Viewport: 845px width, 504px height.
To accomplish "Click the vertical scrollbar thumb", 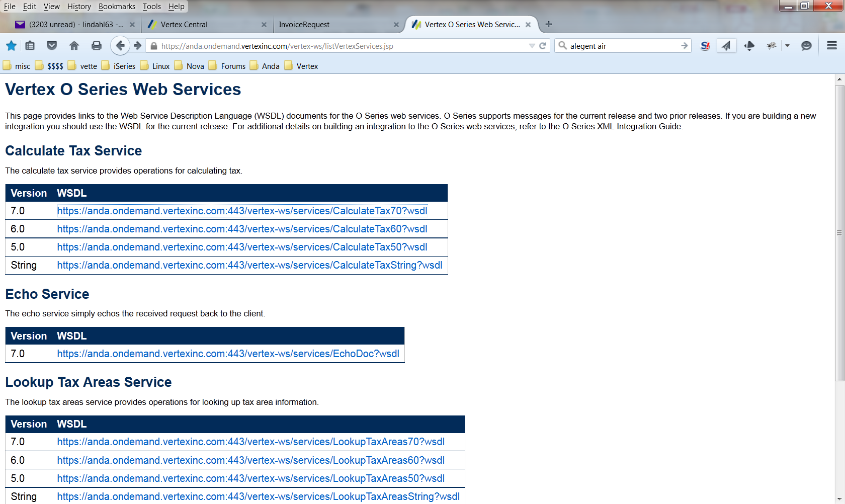I will (839, 233).
